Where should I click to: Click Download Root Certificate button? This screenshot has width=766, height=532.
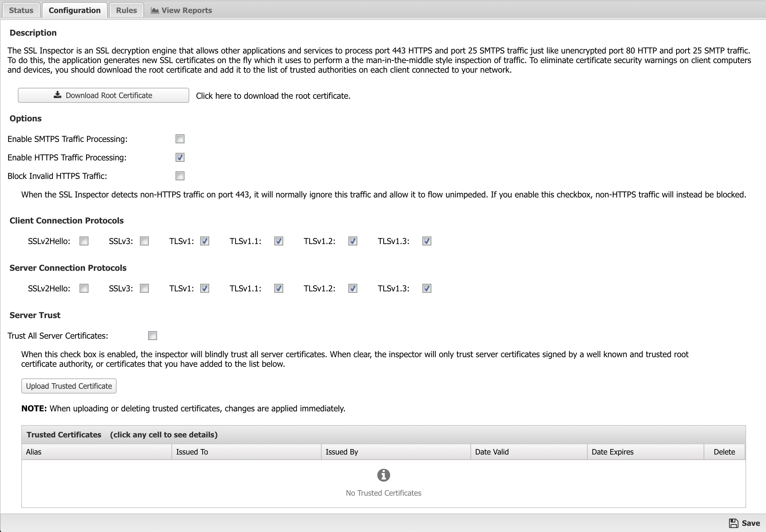(104, 95)
